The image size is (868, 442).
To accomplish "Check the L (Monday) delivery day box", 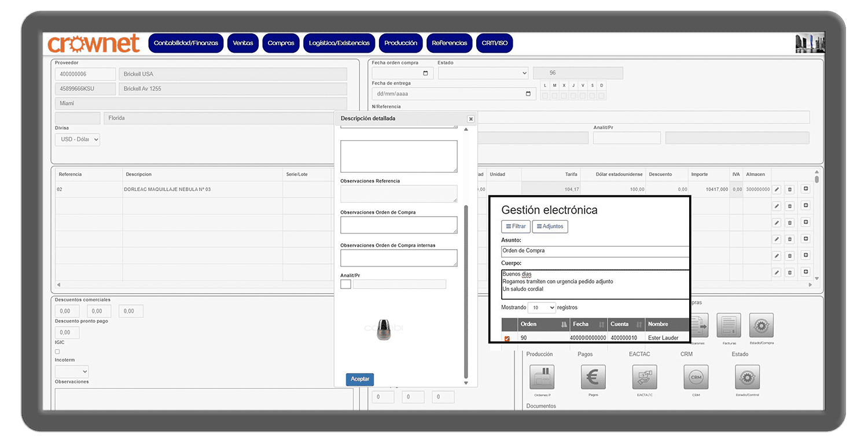I will 545,96.
